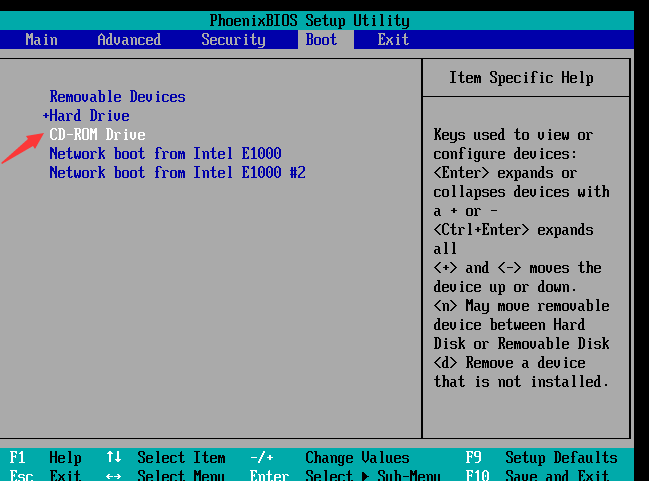Screen dimensions: 649x481
Task: Expand the Hard Drive plus sign
Action: (46, 116)
